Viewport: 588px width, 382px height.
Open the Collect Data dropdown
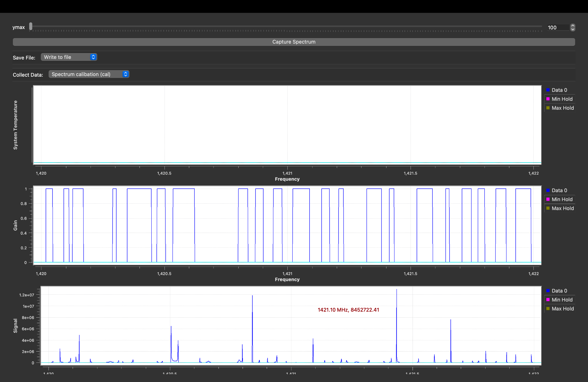89,74
